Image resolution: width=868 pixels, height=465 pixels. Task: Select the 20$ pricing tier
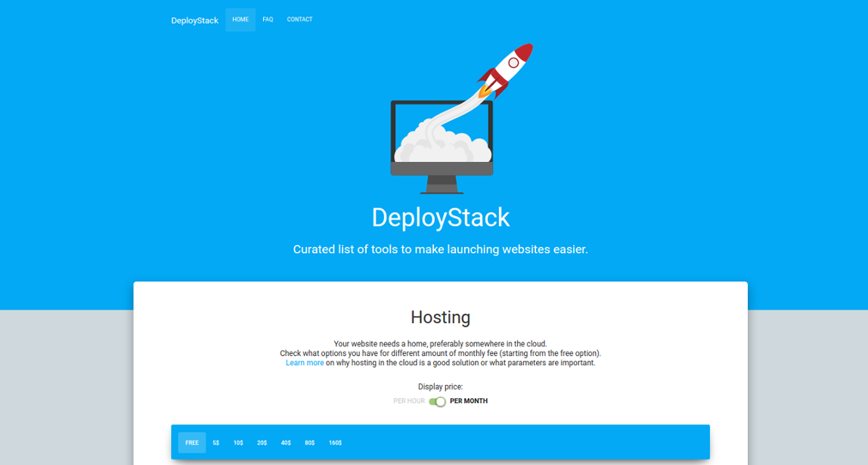pos(262,442)
